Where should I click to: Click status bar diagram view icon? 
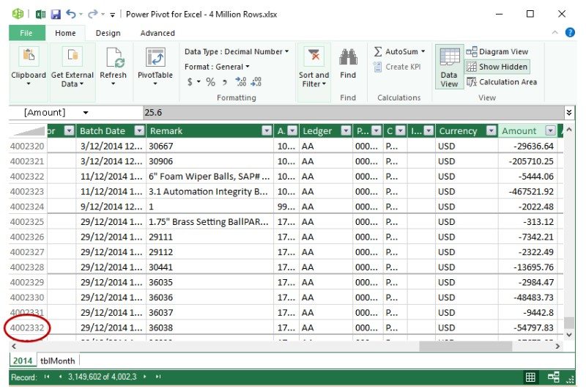(x=554, y=377)
